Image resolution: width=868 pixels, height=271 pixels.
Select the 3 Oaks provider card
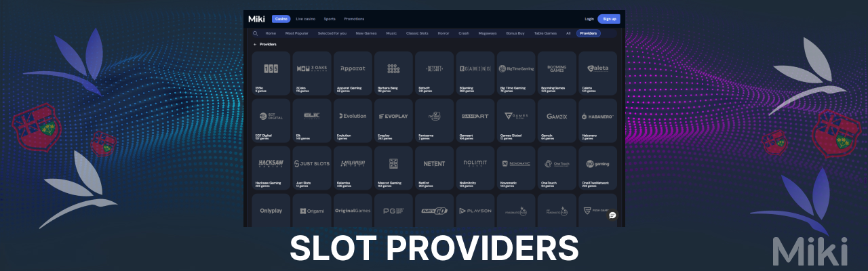(312, 73)
